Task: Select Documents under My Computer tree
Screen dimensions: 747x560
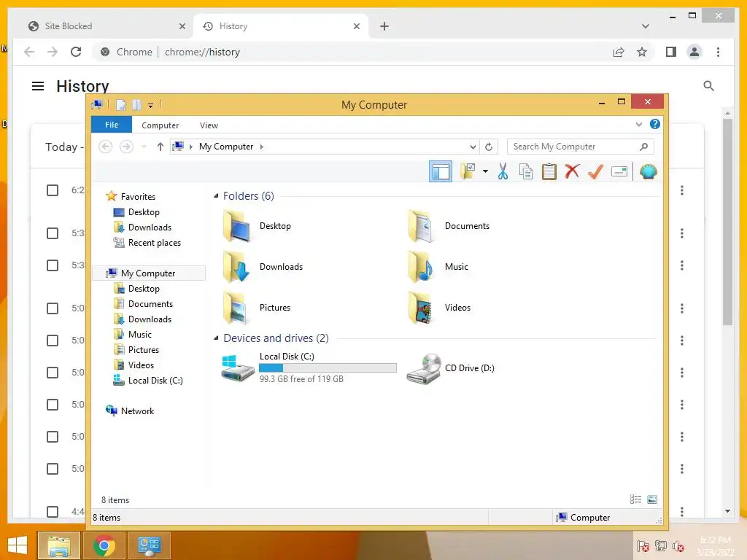Action: pos(150,304)
